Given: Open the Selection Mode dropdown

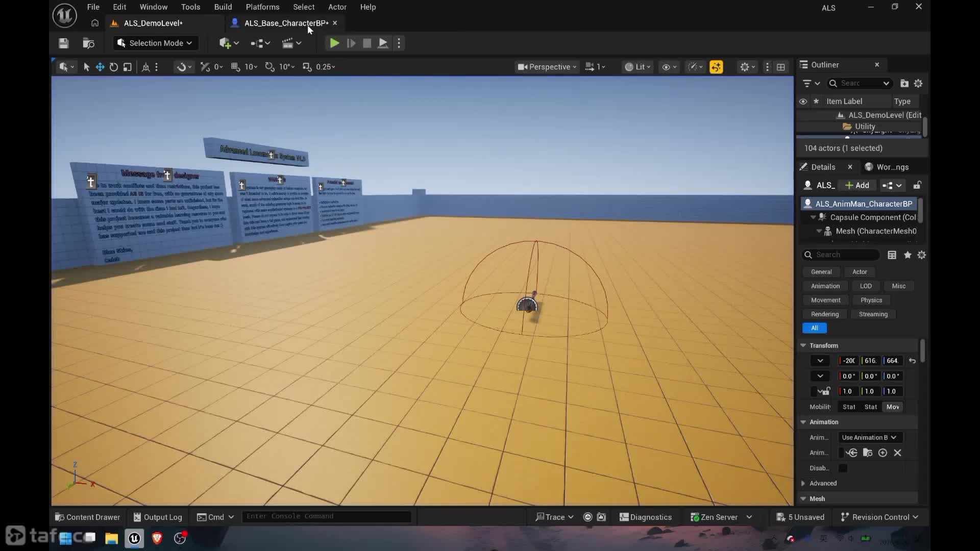Looking at the screenshot, I should click(155, 43).
